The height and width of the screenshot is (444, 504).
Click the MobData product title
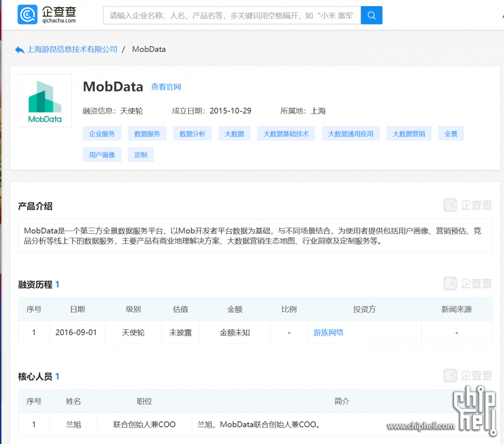(x=113, y=87)
